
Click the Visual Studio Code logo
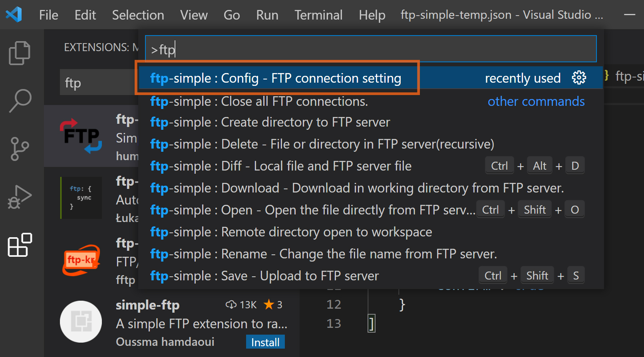pos(14,15)
